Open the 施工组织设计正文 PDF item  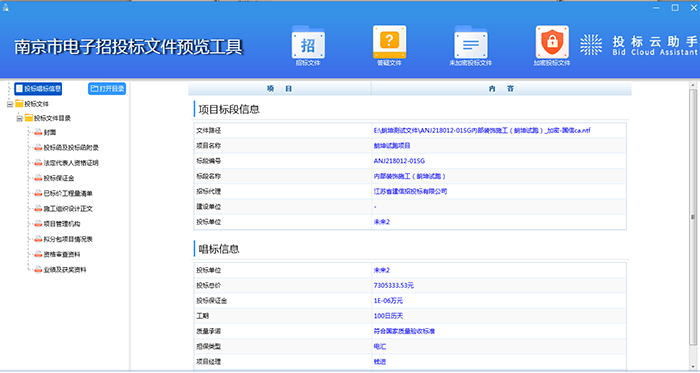[63, 208]
